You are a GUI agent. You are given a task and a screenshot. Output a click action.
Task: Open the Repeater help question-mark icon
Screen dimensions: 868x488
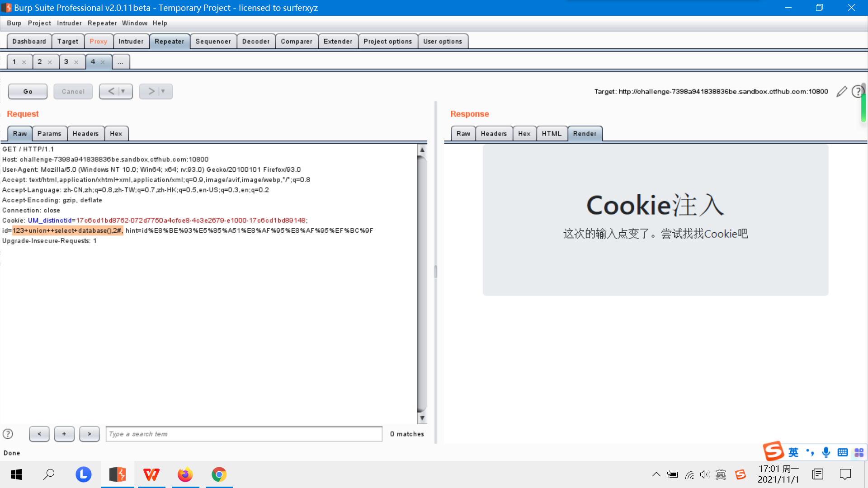click(x=857, y=92)
